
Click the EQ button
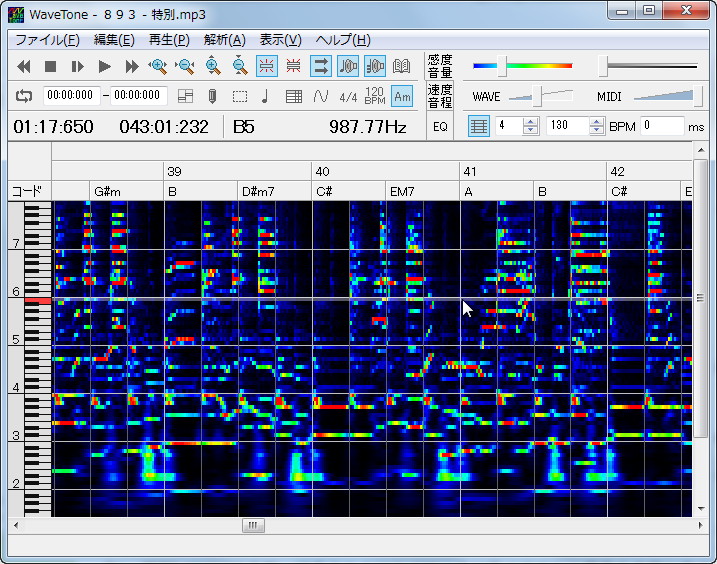pyautogui.click(x=440, y=127)
